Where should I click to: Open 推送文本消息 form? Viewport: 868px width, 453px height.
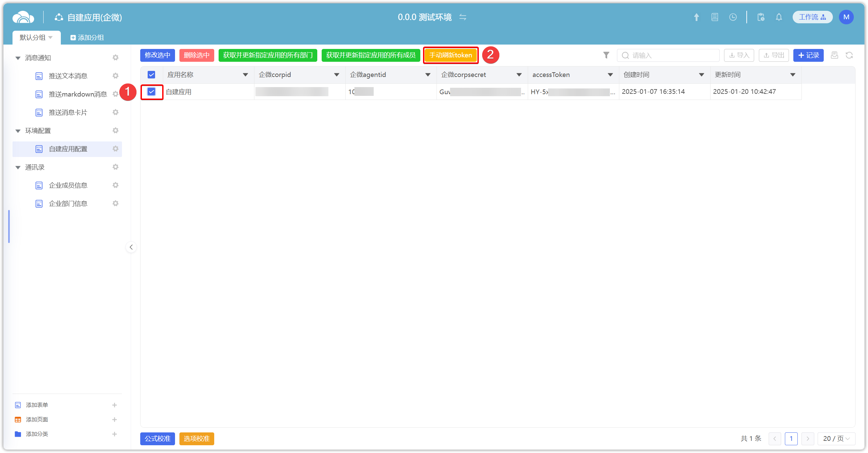pos(68,76)
